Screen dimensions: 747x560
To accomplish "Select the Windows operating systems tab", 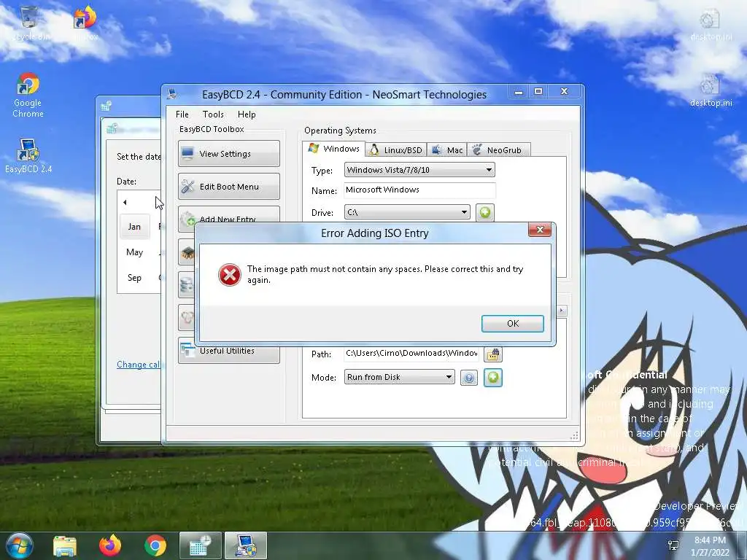I will pyautogui.click(x=334, y=149).
